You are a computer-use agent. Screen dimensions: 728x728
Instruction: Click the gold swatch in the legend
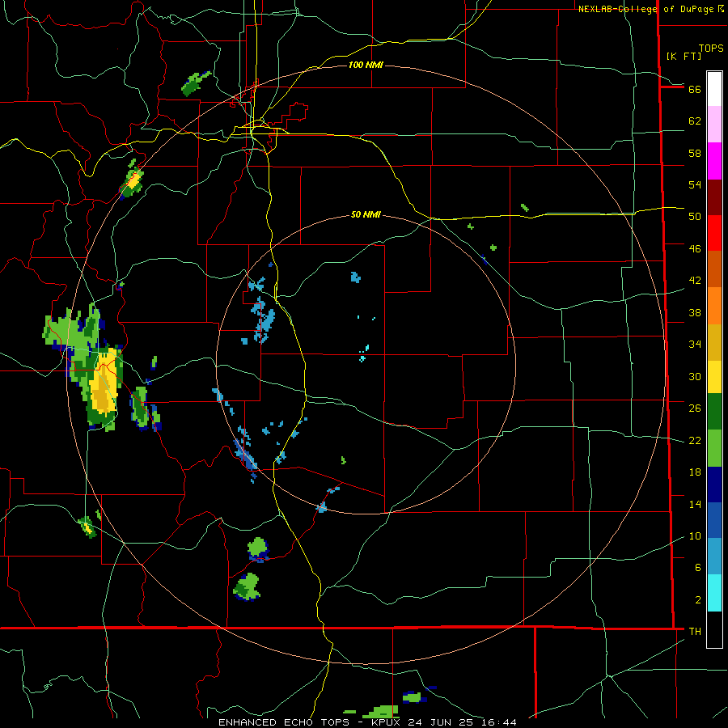click(714, 342)
